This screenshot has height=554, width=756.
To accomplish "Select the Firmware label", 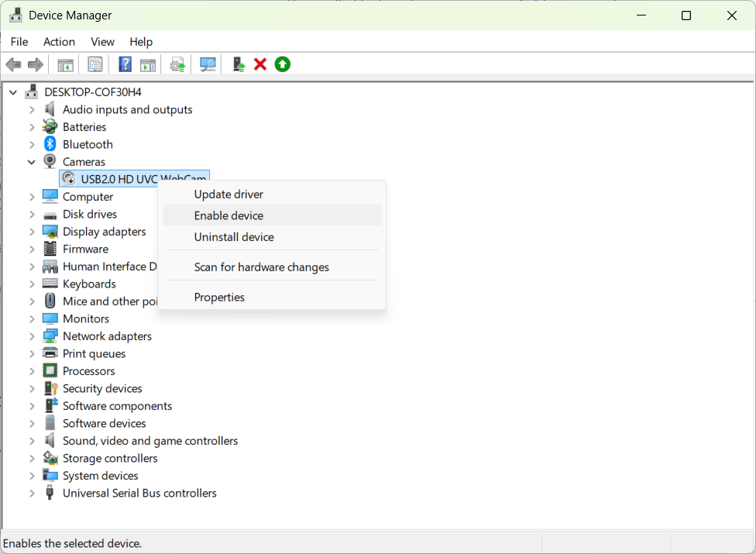I will pos(85,249).
